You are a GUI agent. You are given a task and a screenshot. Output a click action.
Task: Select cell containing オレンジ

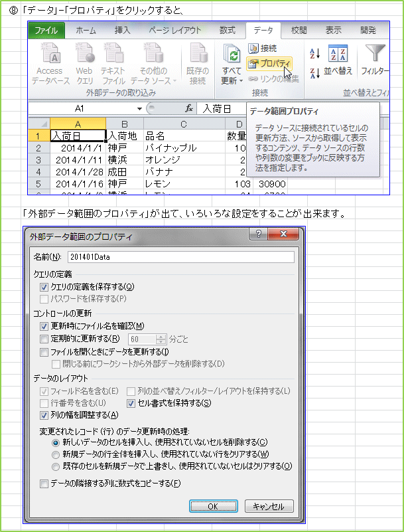pyautogui.click(x=184, y=160)
